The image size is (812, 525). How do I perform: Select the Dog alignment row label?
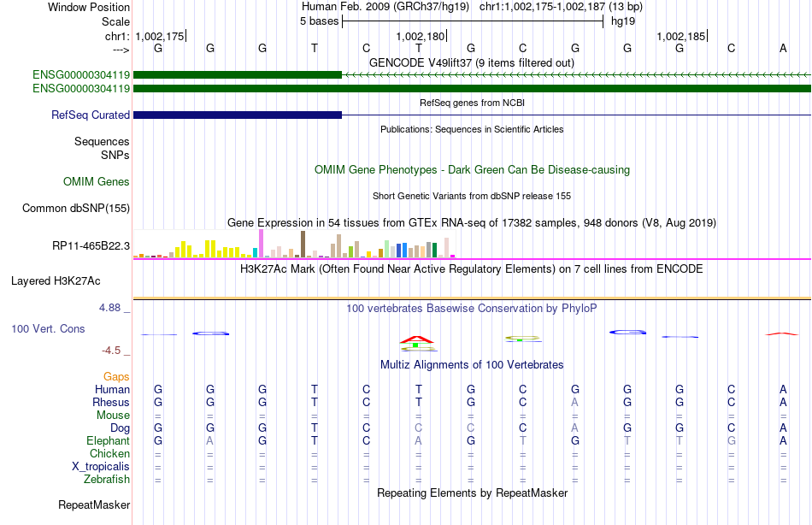click(x=120, y=428)
